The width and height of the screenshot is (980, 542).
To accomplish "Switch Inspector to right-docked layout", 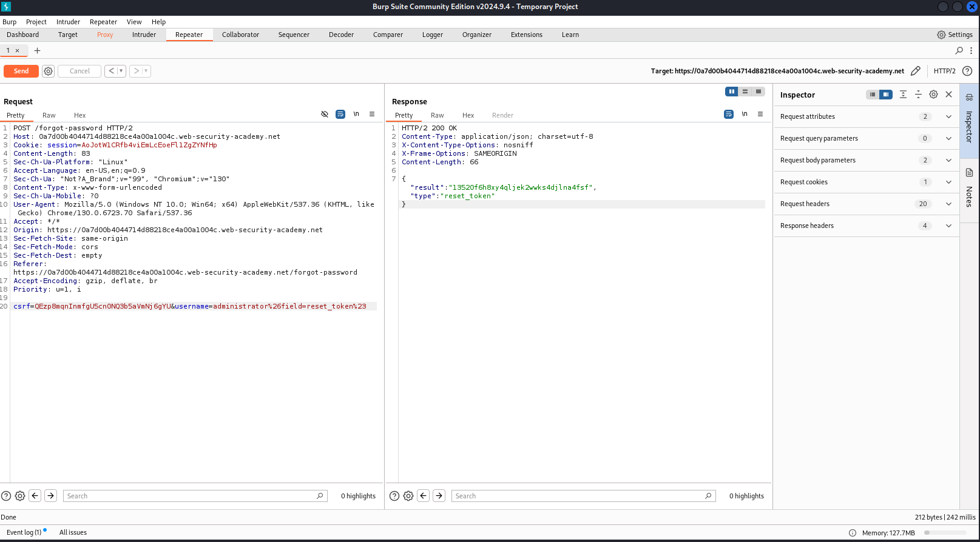I will [886, 95].
